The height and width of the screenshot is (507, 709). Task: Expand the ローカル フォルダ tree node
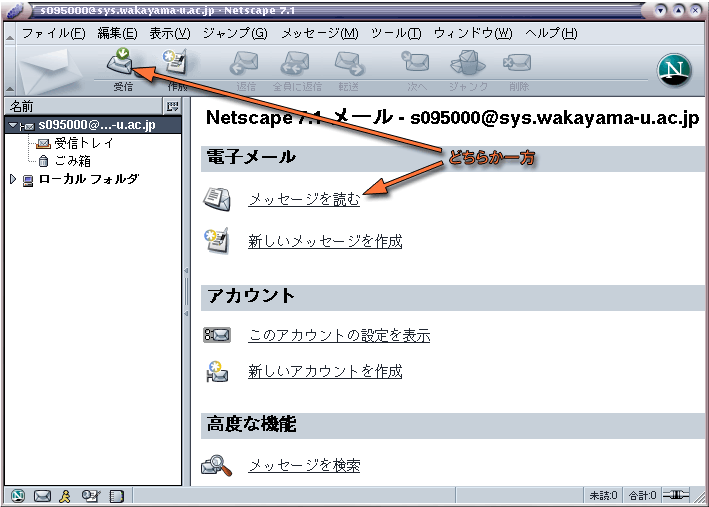(13, 180)
